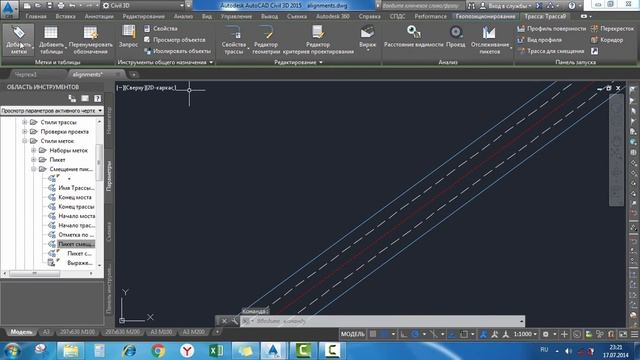Click the Коридор launch button
This screenshot has height=360, width=640.
[607, 40]
